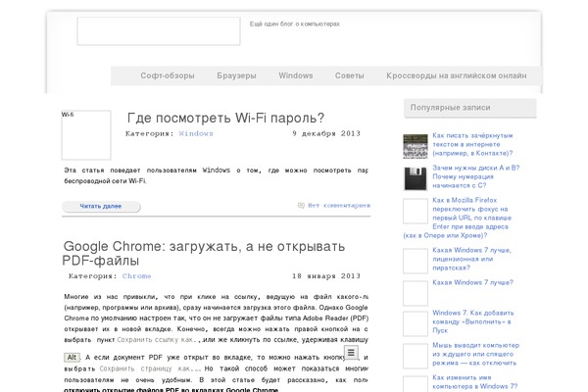This screenshot has height=392, width=588.
Task: Open the article 'Где посмотреть Wi-Fi пароль?'
Action: tap(225, 118)
